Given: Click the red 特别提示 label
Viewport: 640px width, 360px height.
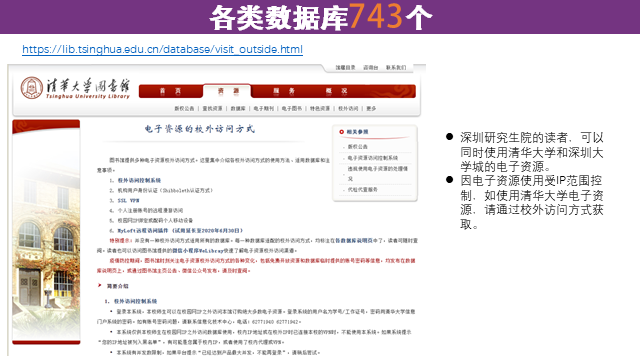Looking at the screenshot, I should tap(121, 241).
